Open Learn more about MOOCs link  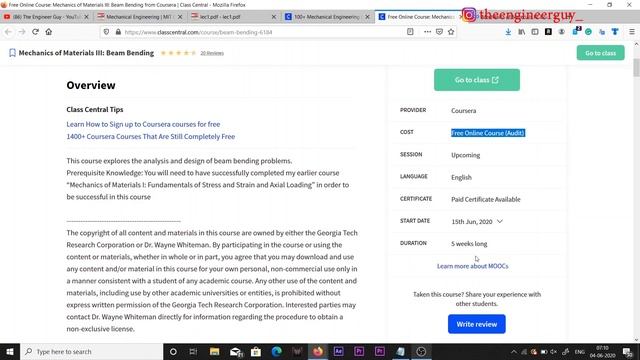coord(473,266)
